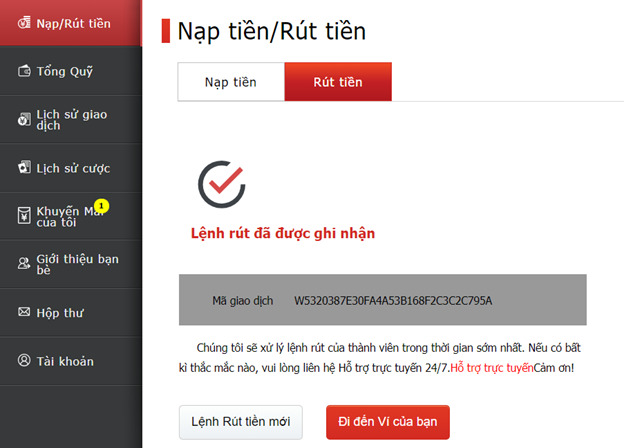
Task: Click the Nạp/Rút tiền coin icon
Action: pyautogui.click(x=24, y=23)
